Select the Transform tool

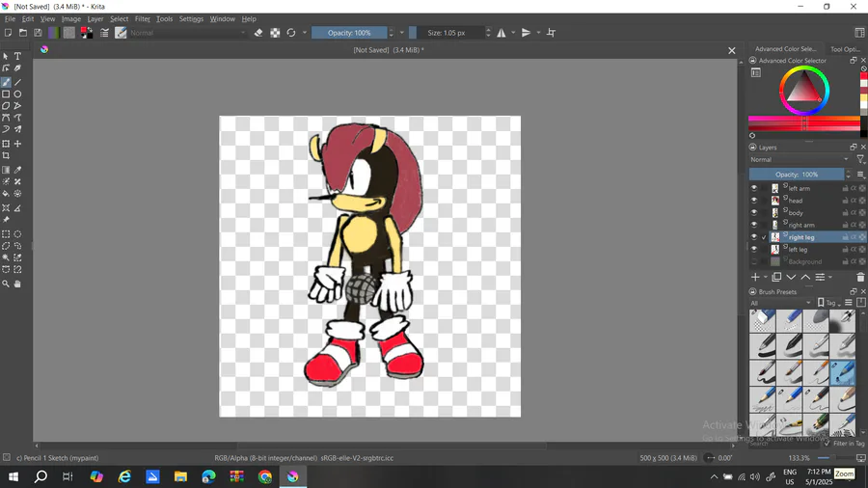[x=6, y=144]
